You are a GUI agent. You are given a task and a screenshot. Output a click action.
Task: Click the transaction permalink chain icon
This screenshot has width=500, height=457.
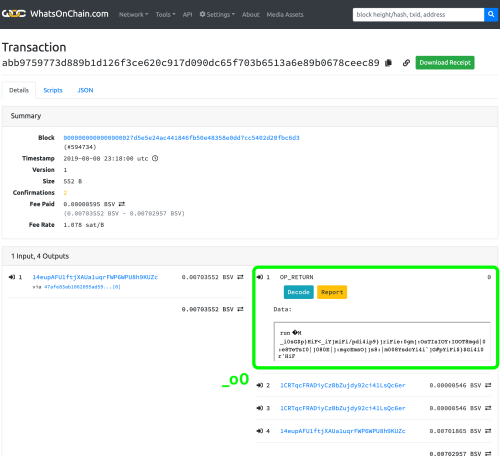[406, 63]
